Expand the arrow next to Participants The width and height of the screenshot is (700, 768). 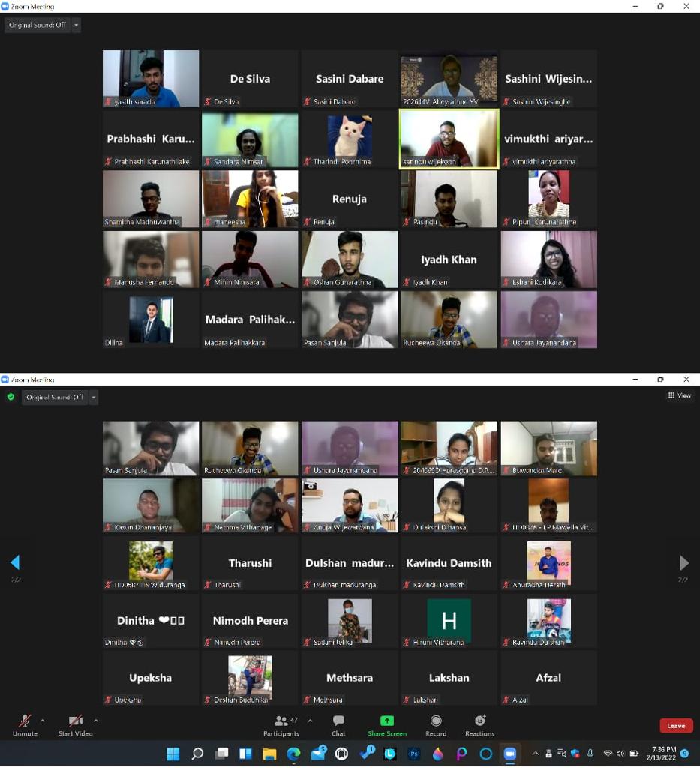coord(311,721)
